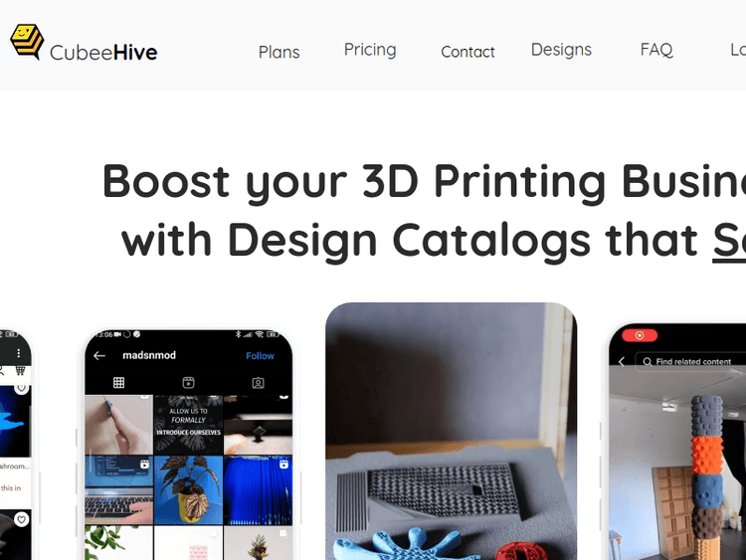Click the red record indicator pill
The image size is (746, 560).
pos(640,335)
